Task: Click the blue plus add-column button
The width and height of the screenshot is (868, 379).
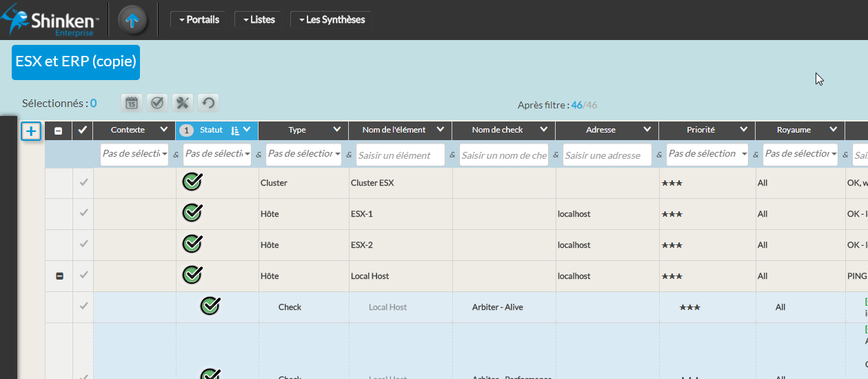Action: (x=31, y=130)
